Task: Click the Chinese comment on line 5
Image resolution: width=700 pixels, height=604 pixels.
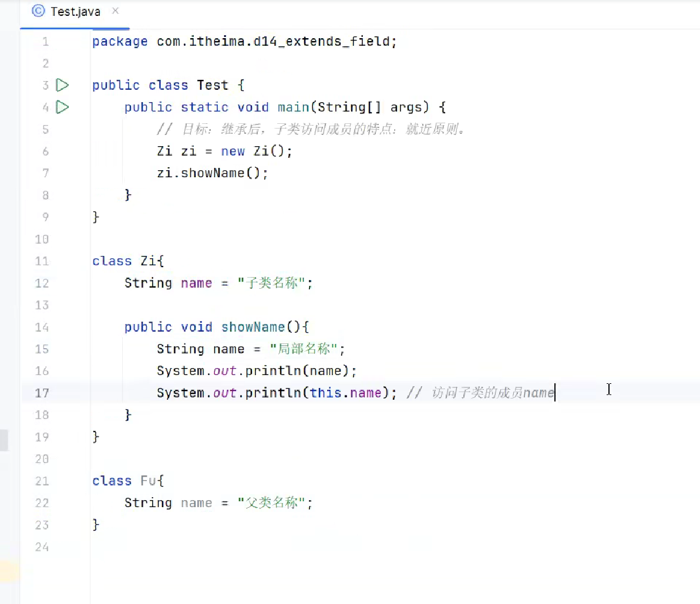Action: (312, 129)
